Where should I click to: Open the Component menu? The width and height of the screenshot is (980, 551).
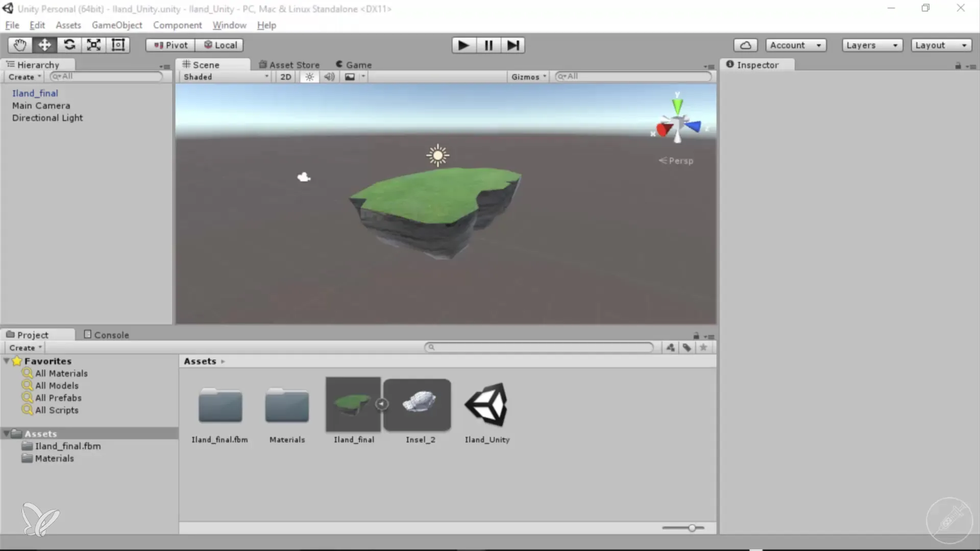point(177,25)
